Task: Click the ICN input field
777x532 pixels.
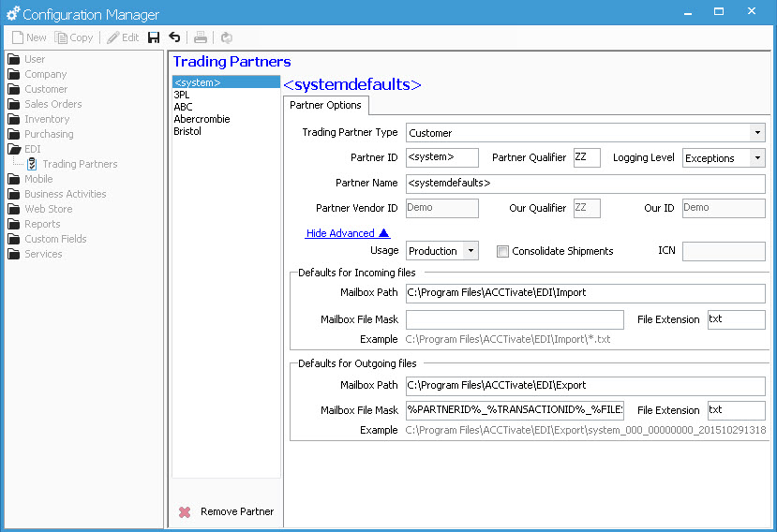Action: click(724, 251)
